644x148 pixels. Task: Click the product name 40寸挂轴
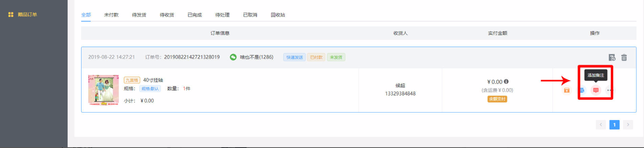tap(153, 80)
